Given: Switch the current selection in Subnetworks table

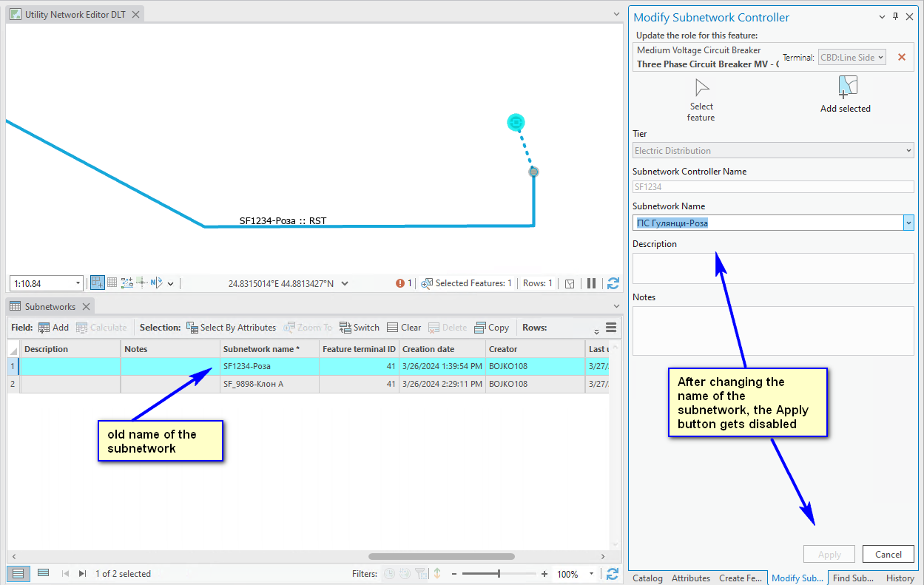Looking at the screenshot, I should click(360, 327).
